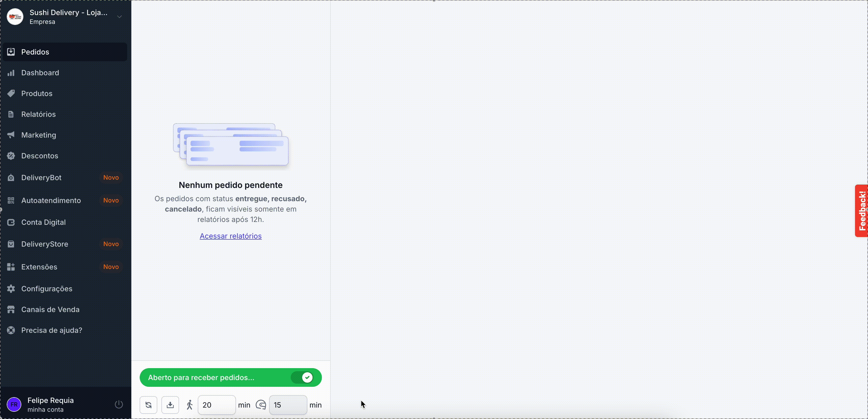Click the power logout icon

pyautogui.click(x=119, y=404)
